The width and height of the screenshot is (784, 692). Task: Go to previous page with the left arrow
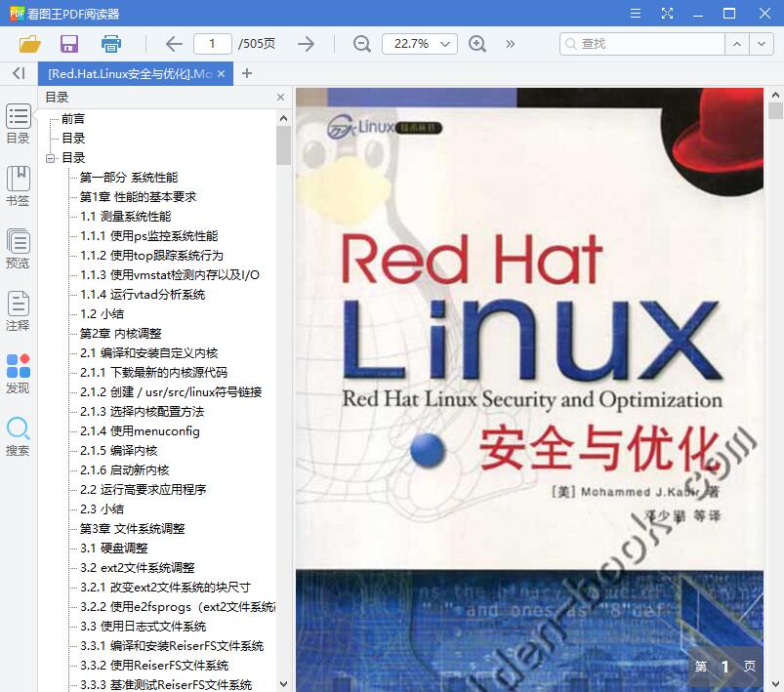[174, 44]
